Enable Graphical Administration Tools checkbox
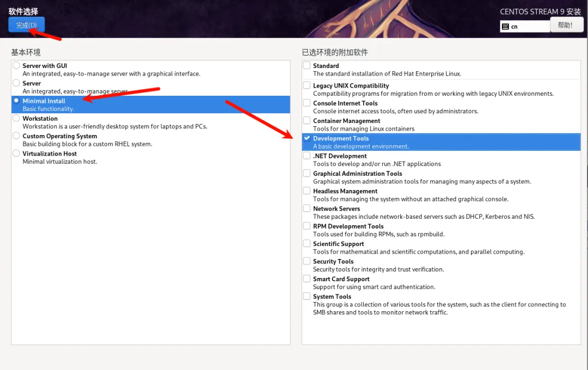The height and width of the screenshot is (370, 588). (307, 173)
